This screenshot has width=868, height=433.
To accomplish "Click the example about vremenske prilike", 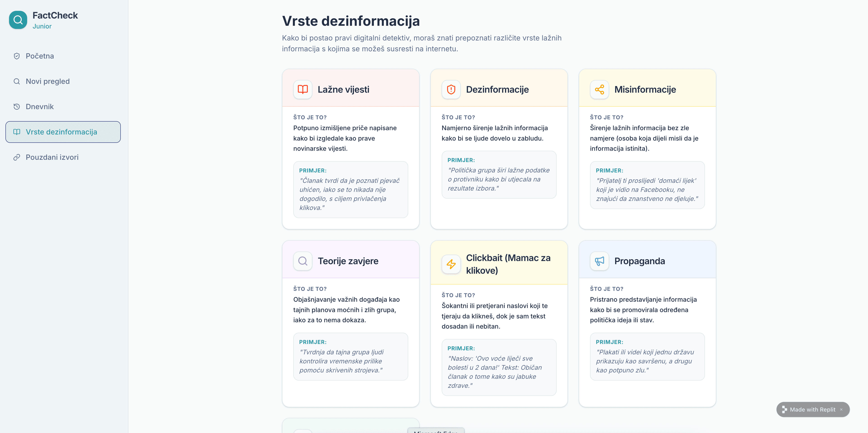I will pyautogui.click(x=342, y=361).
